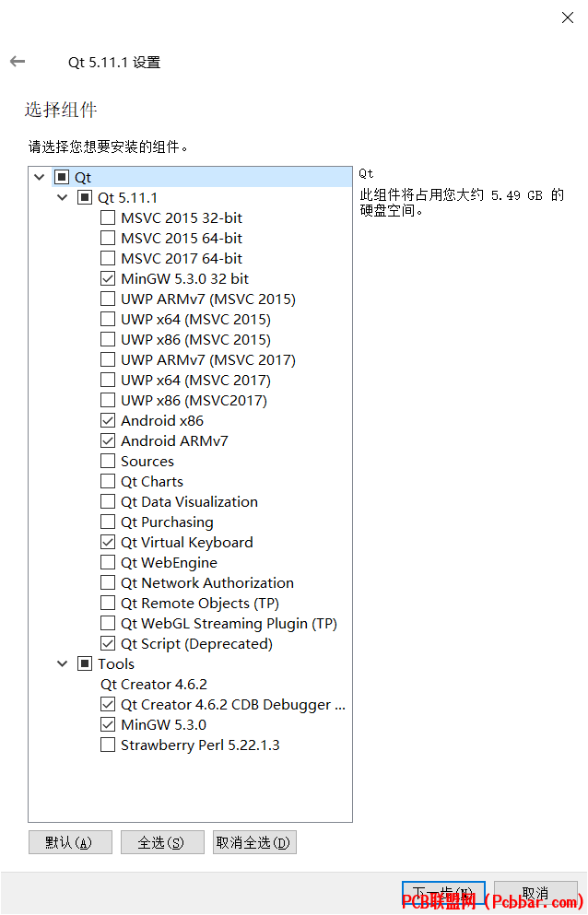
Task: Close the Qt setup window
Action: tap(567, 18)
